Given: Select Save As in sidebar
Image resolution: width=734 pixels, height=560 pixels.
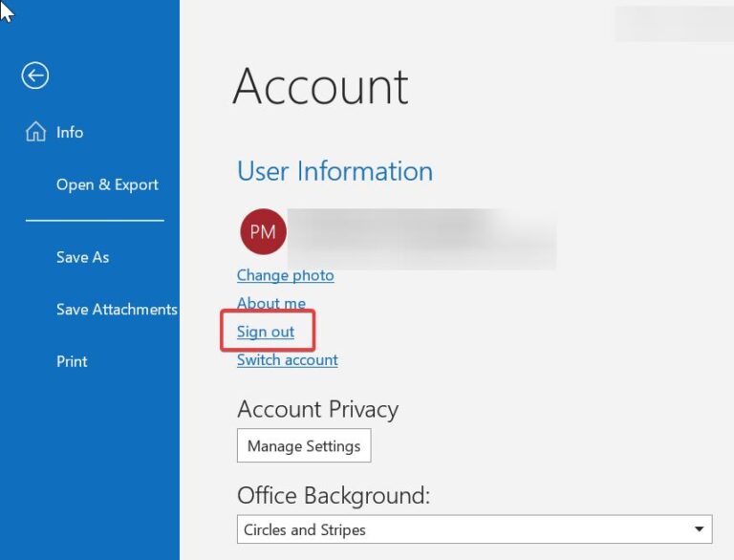Looking at the screenshot, I should pos(82,257).
